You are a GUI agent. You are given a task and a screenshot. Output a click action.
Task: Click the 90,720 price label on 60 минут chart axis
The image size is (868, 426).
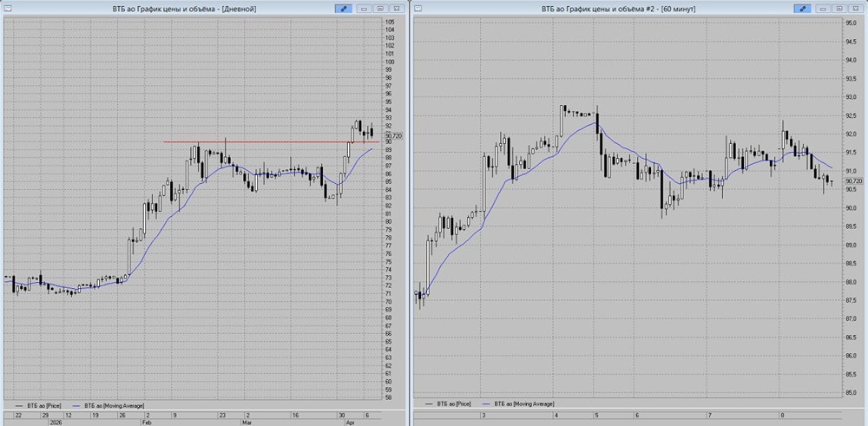853,181
